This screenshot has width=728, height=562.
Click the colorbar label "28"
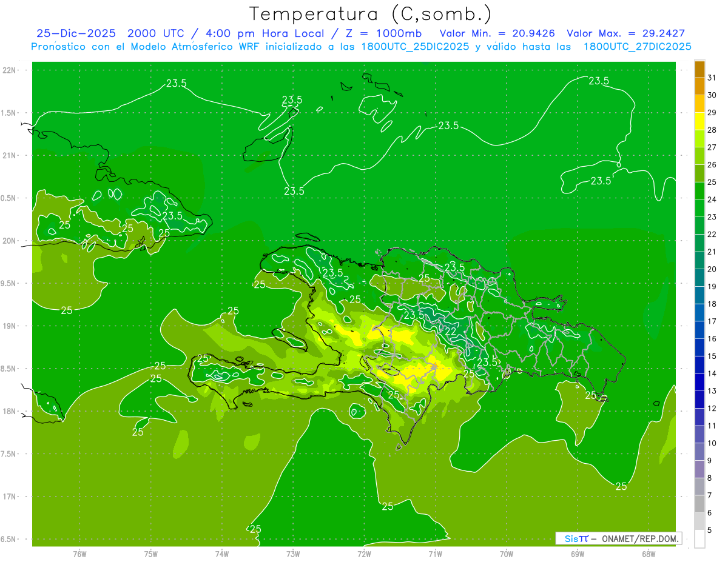712,130
